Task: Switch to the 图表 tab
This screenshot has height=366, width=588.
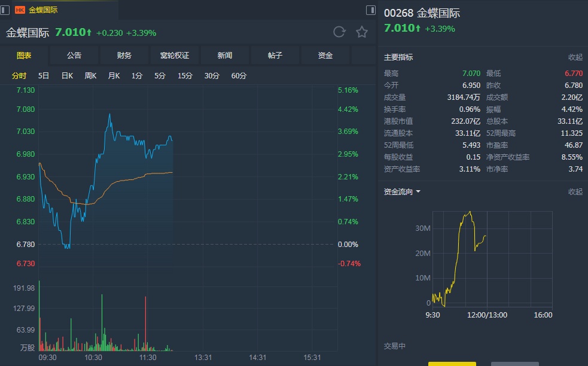Action: 24,56
